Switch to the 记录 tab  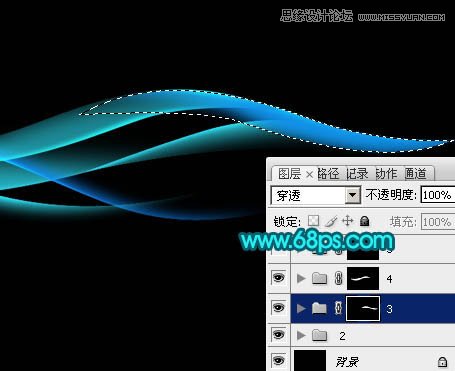coord(357,174)
